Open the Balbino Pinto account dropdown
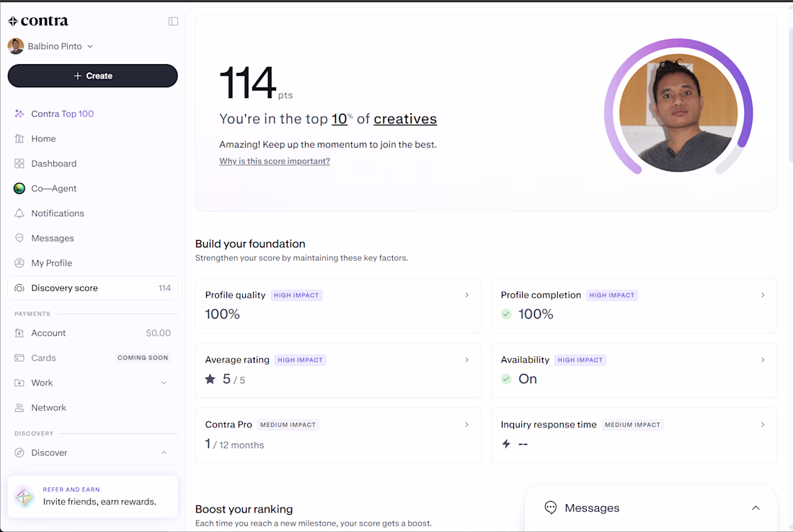Image resolution: width=793 pixels, height=532 pixels. tap(90, 47)
